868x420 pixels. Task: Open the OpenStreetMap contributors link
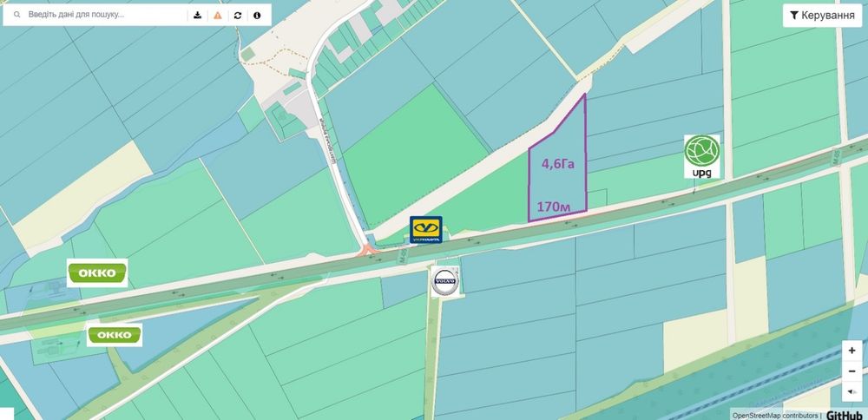[774, 415]
